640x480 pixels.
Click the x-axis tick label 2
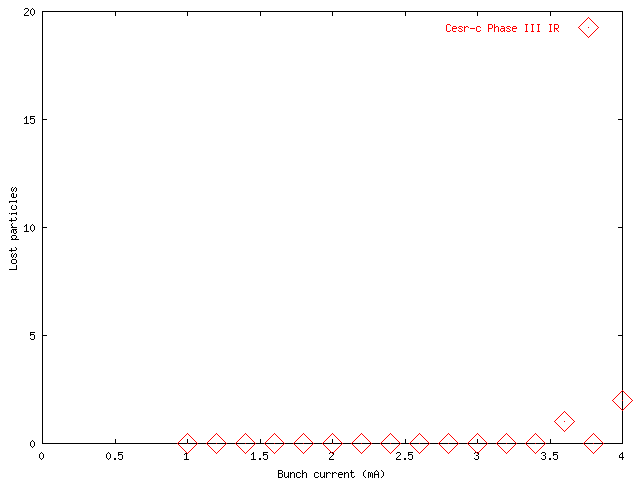click(x=331, y=456)
